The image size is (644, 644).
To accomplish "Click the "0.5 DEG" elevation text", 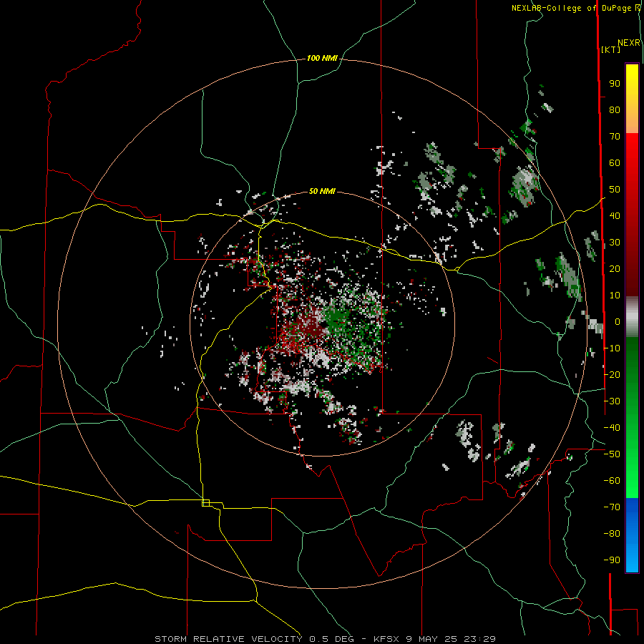I will pos(331,639).
